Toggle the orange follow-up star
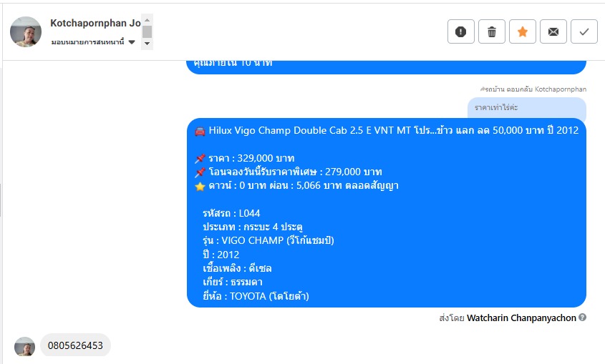Viewport: 605px width, 364px height. click(523, 31)
